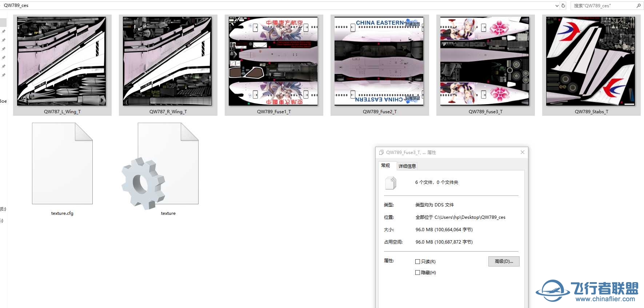
Task: Click the 类型均为 DDS 文件 type value
Action: [x=435, y=205]
